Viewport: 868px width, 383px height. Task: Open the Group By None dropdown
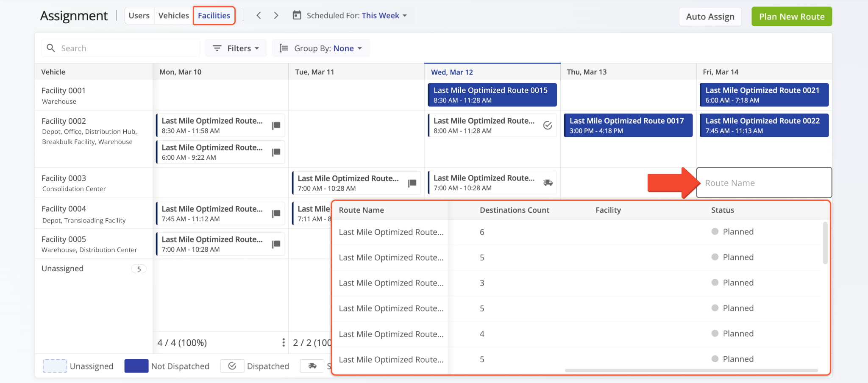(321, 48)
